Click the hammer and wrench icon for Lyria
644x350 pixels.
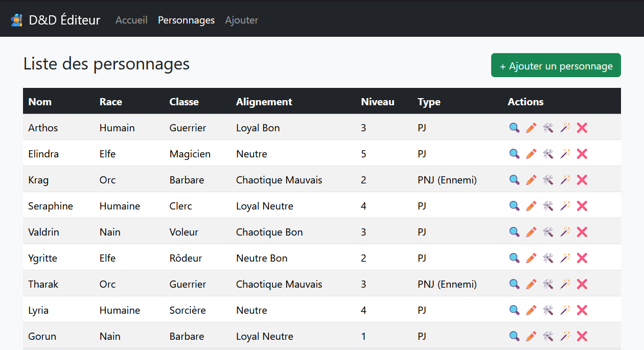tap(548, 310)
